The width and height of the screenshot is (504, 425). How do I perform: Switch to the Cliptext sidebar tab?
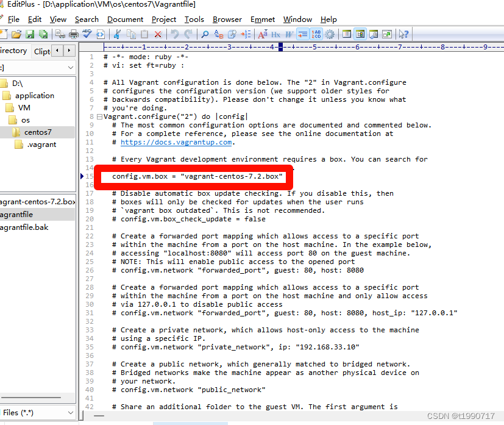[x=42, y=51]
